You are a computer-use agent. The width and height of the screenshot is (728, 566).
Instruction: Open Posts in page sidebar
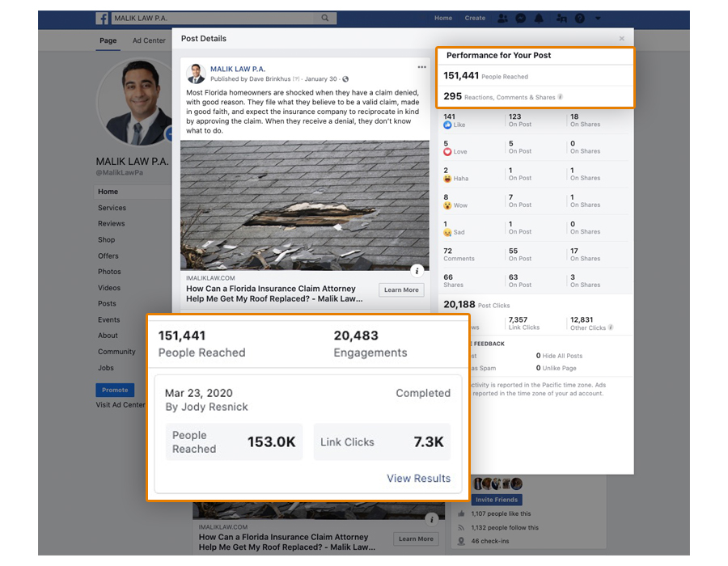click(107, 304)
